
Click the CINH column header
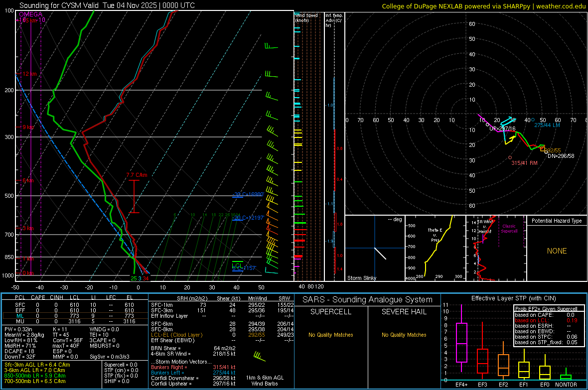[x=56, y=297]
